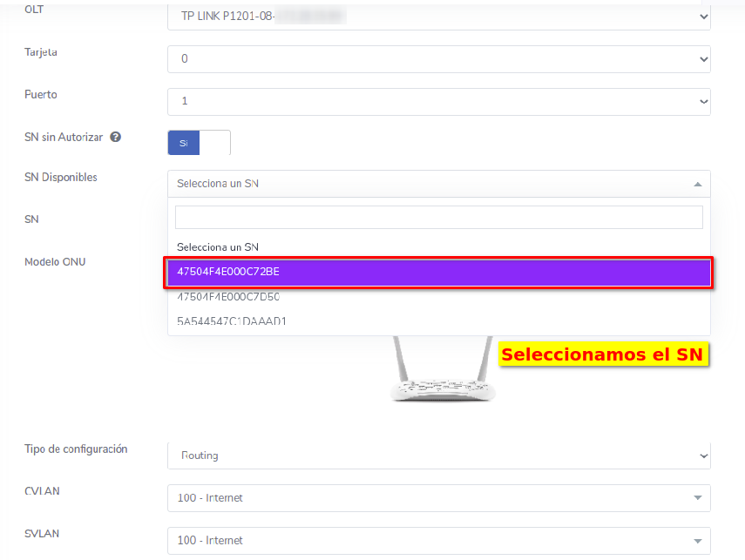Pick the SN option starting with 5A544547
This screenshot has width=745, height=560.
pos(232,321)
